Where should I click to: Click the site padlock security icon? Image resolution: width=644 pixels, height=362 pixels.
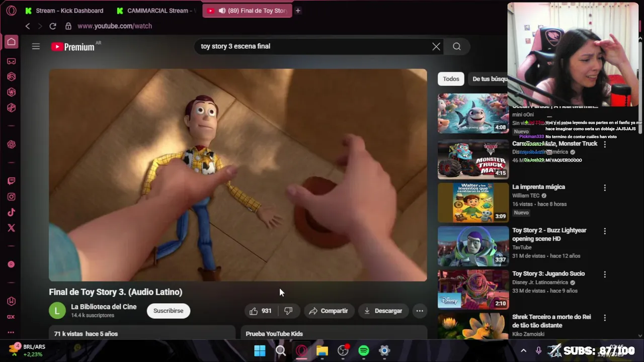pos(68,26)
